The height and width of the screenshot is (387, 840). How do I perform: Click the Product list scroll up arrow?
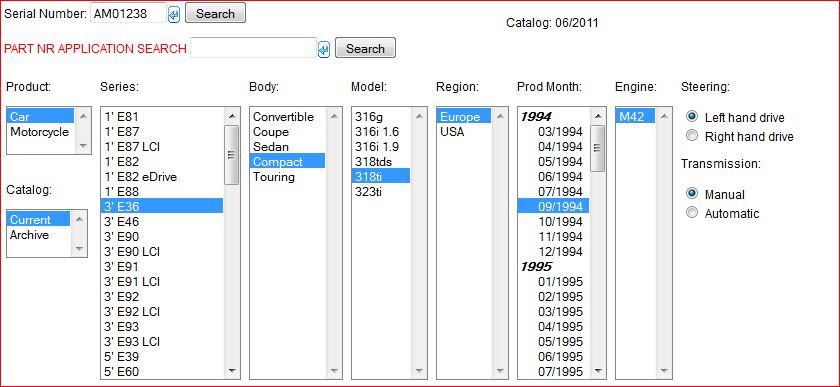click(x=82, y=115)
